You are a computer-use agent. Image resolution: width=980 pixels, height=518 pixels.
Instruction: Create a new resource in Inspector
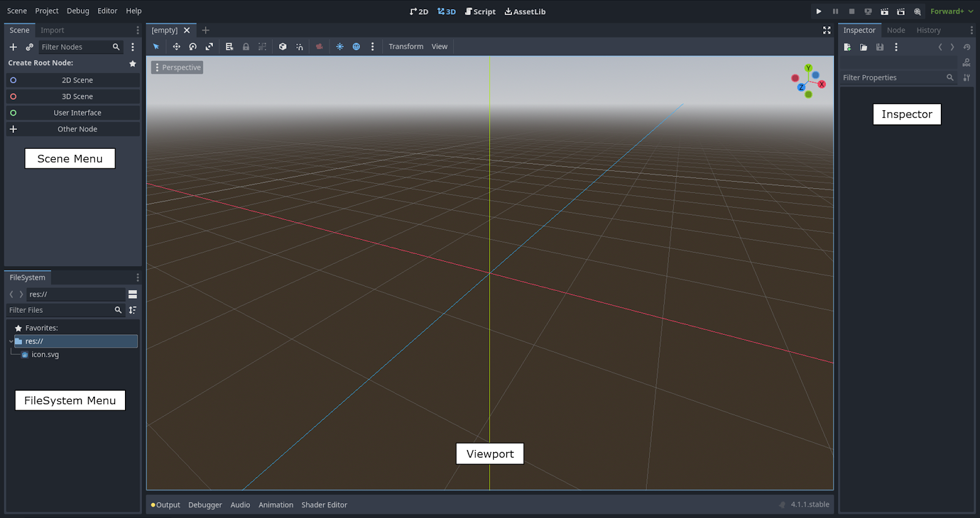pos(848,47)
